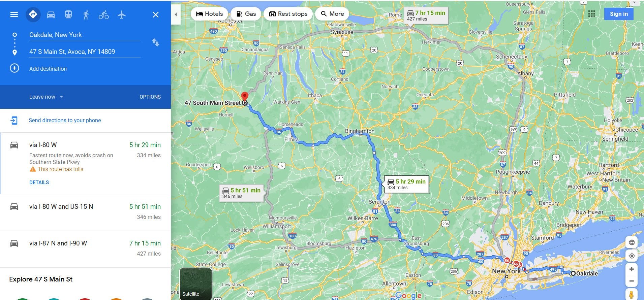Viewport: 644px width, 300px height.
Task: Swap starting point and destination
Action: tap(155, 42)
